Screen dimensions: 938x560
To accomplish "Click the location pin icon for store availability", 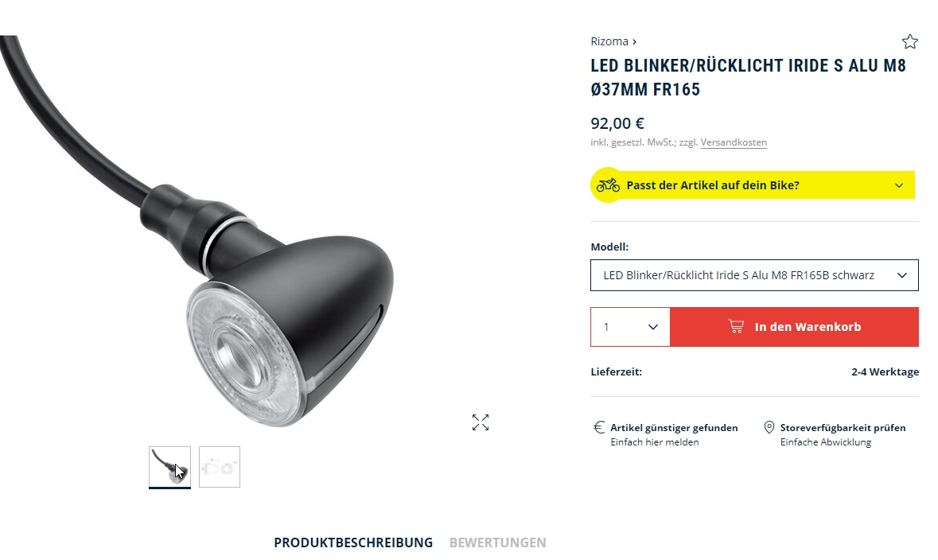I will pyautogui.click(x=769, y=427).
